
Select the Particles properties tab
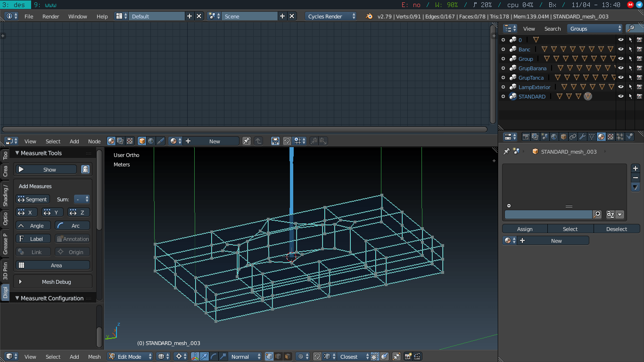pos(619,137)
